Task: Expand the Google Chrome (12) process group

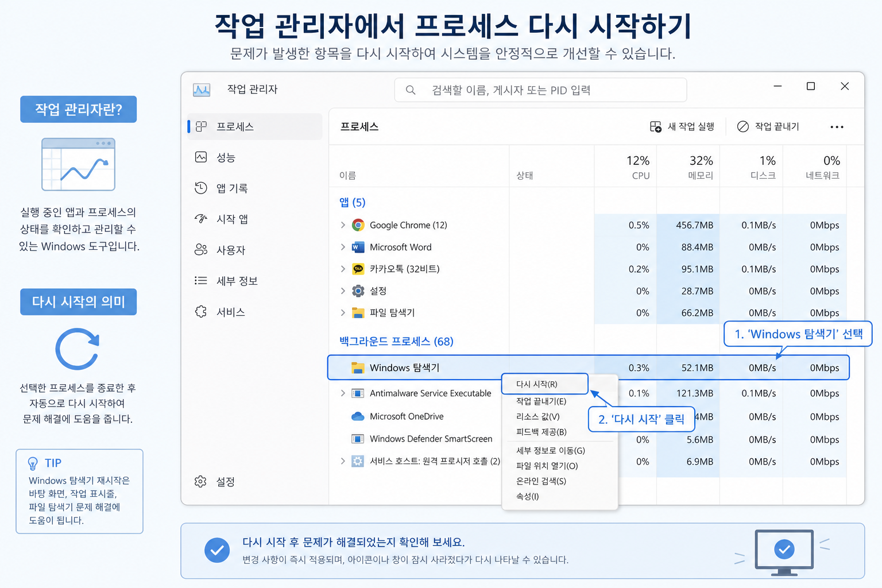Action: click(x=343, y=225)
